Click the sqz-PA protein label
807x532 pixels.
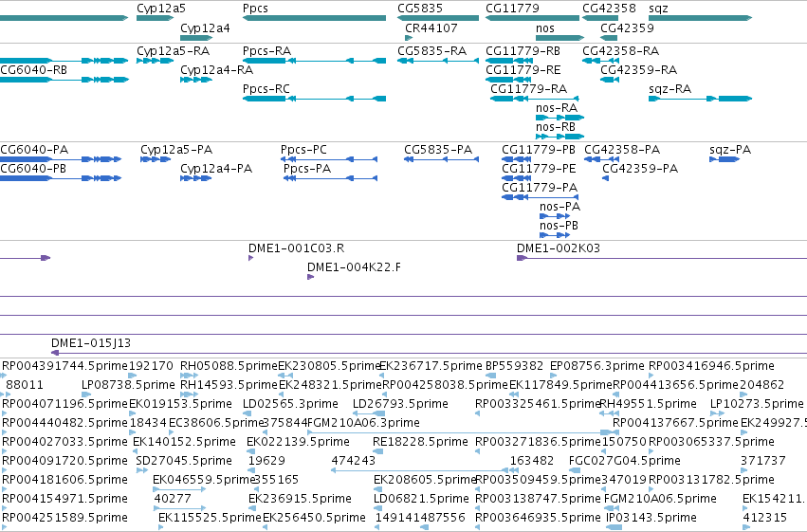(x=730, y=150)
